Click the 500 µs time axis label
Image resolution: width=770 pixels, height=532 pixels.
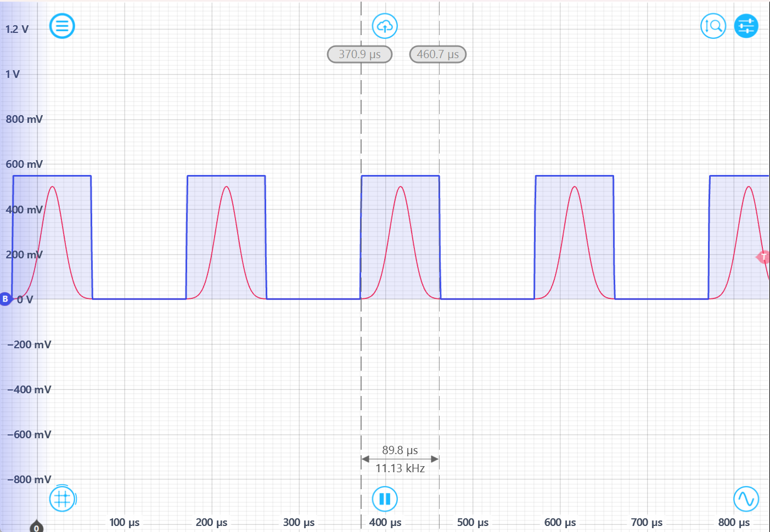coord(473,522)
